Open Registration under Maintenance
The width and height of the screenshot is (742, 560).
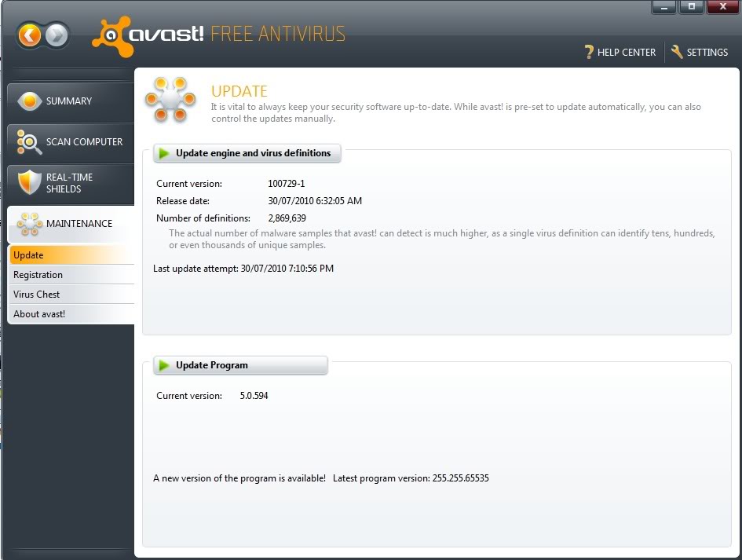[72, 275]
